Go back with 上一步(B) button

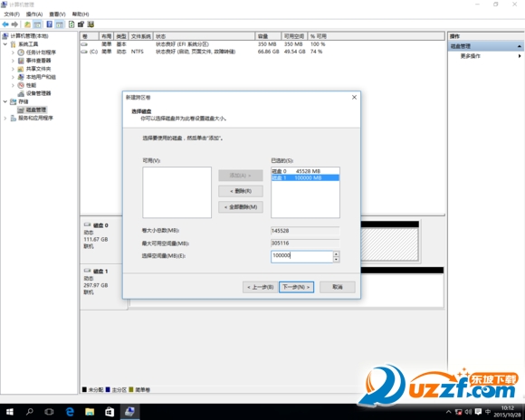[x=260, y=287]
